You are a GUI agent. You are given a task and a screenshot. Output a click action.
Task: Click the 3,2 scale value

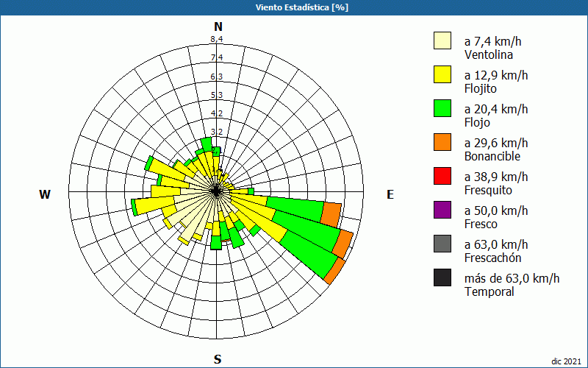(x=217, y=132)
